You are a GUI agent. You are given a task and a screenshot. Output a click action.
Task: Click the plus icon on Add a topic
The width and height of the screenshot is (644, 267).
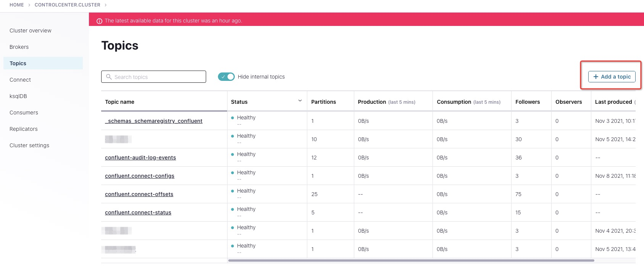coord(596,77)
